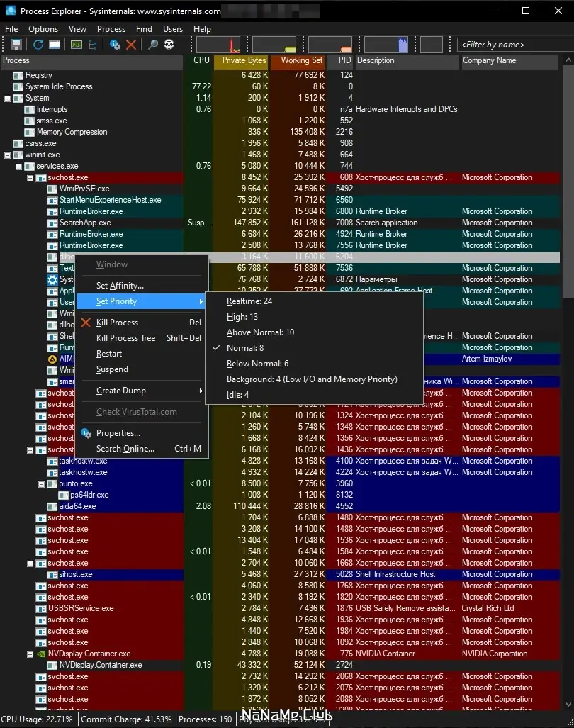Screen dimensions: 574x728
Task: Sort by PID column header
Action: [341, 60]
